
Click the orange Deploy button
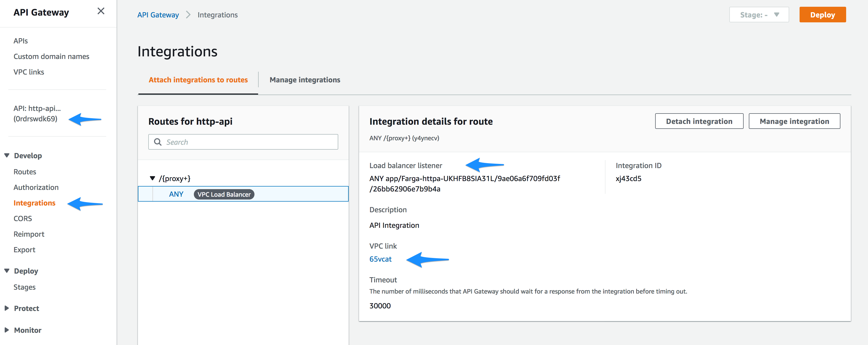[x=822, y=15]
